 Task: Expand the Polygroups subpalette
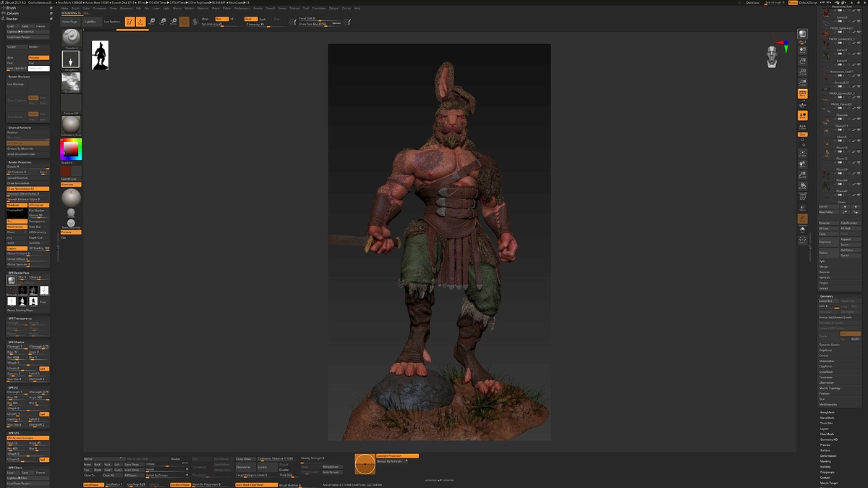tap(827, 472)
